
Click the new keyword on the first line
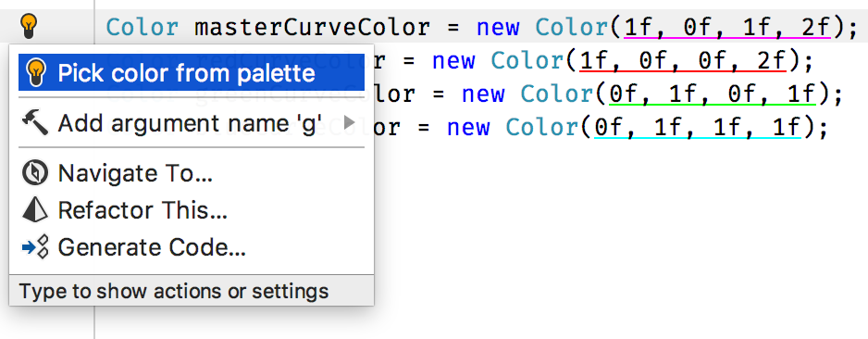click(x=498, y=27)
